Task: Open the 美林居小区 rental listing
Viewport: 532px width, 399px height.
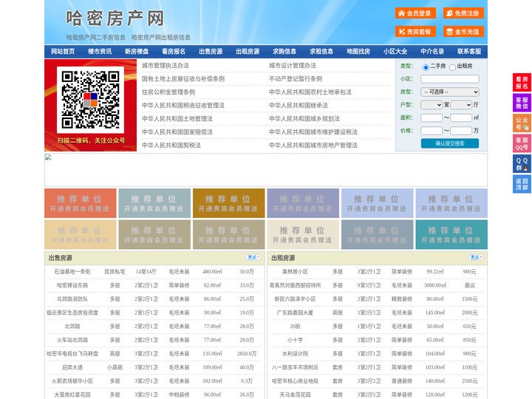Action: pyautogui.click(x=295, y=272)
